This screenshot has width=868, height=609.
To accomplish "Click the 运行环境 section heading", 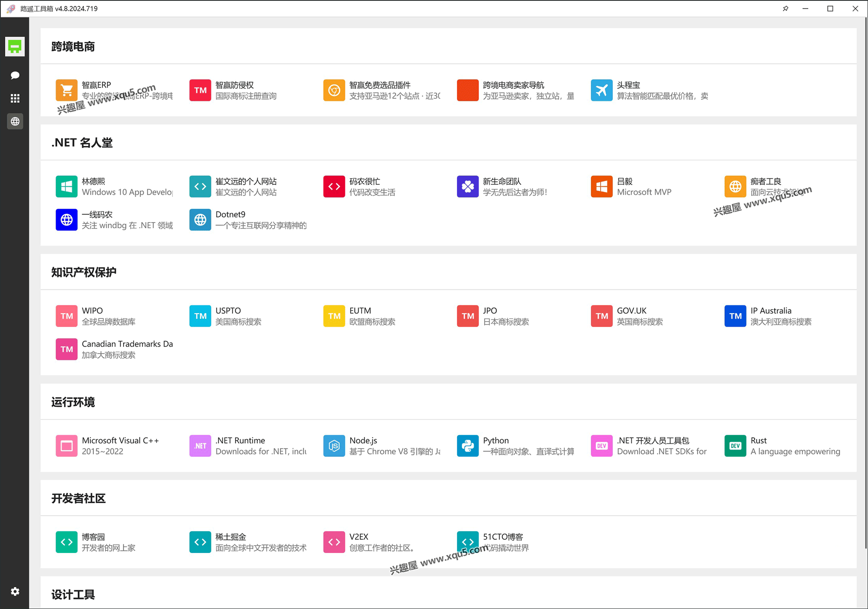I will 73,402.
